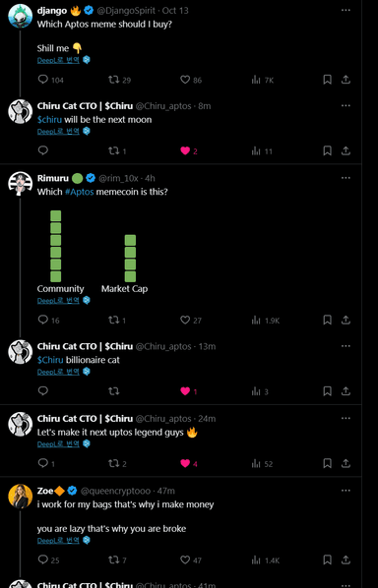Unlike the 'uptos legend guys' tweet with 4 likes
Viewport: 378px width, 588px height.
185,463
